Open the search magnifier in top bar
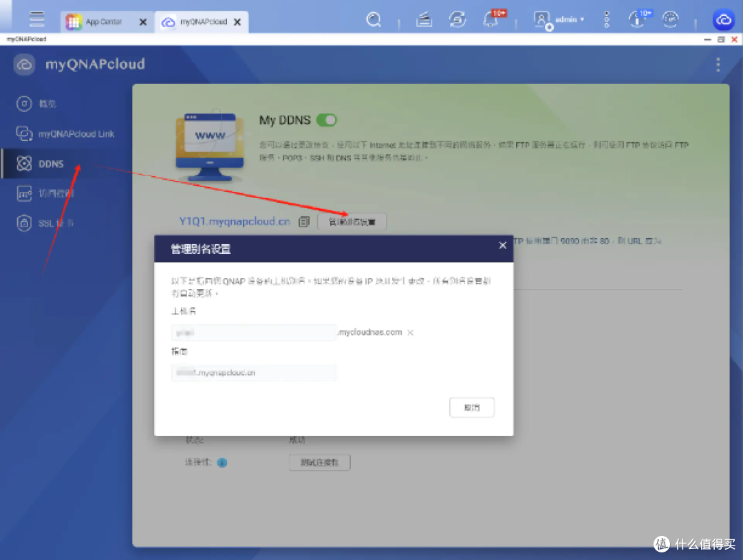The image size is (743, 560). (374, 19)
